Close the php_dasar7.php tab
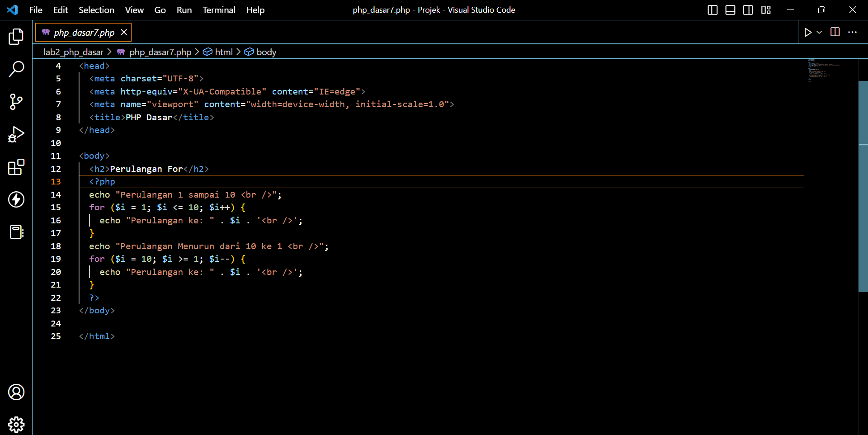The image size is (868, 435). click(123, 32)
